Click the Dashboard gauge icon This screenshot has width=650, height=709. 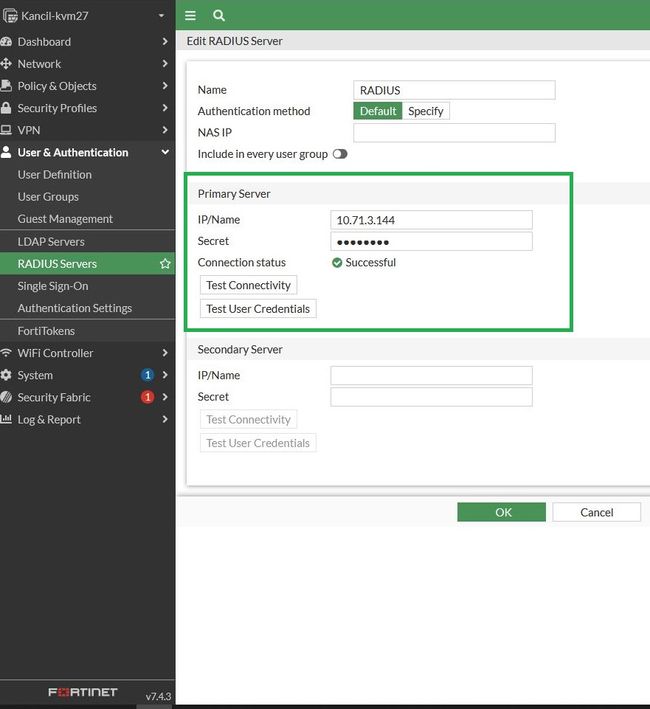point(7,42)
